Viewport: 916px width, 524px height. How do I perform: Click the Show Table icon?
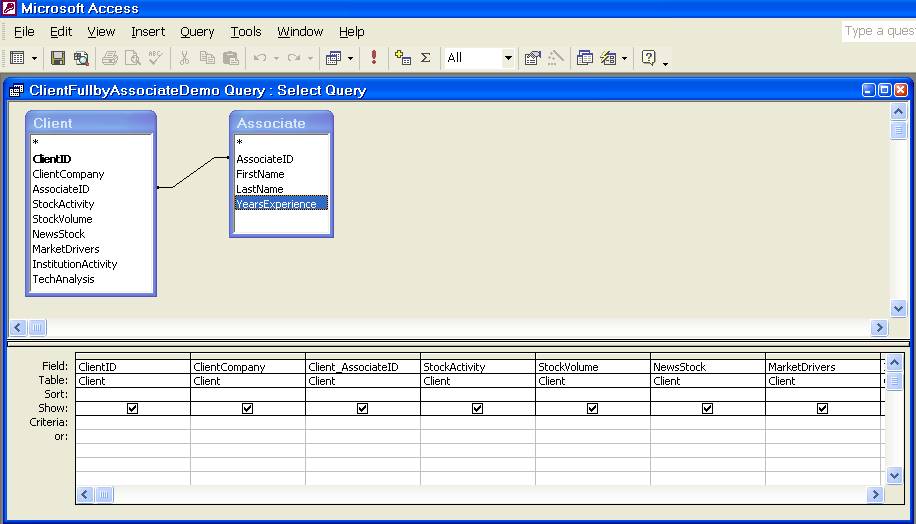tap(403, 58)
